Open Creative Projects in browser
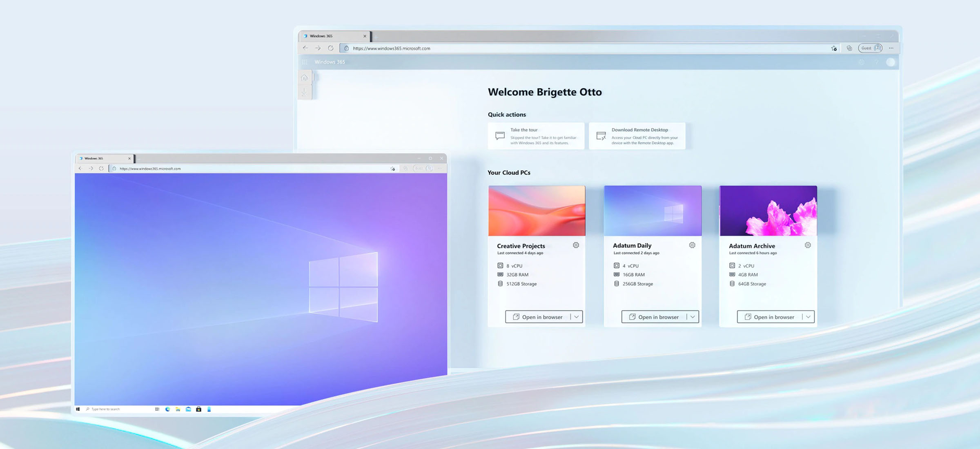 click(537, 317)
